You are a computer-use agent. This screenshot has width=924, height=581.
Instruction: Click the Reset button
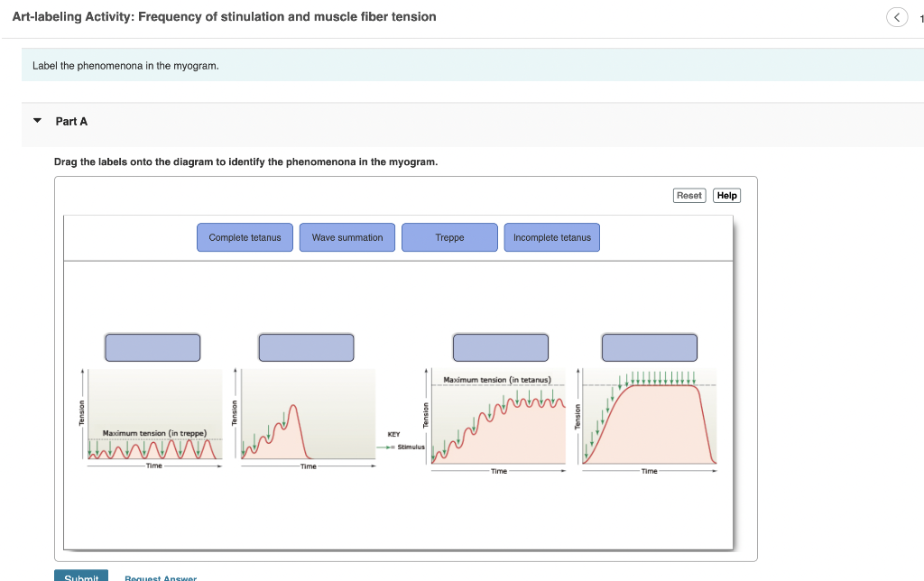688,195
